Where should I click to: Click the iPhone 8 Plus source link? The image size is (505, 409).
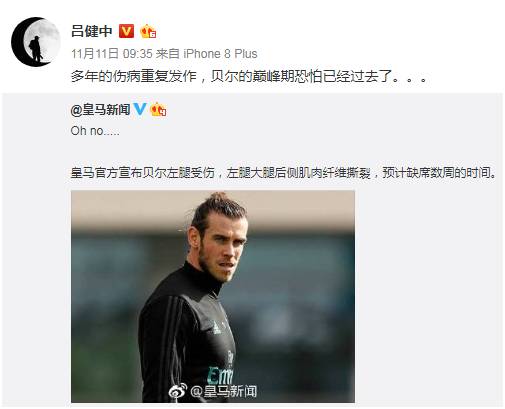220,54
